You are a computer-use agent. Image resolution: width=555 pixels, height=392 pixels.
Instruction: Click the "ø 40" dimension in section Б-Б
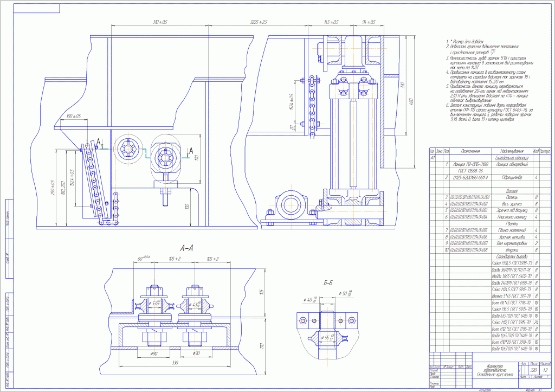[309, 300]
